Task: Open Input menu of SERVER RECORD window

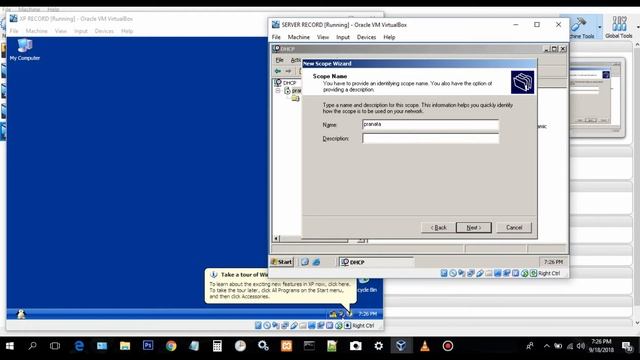Action: coord(343,37)
